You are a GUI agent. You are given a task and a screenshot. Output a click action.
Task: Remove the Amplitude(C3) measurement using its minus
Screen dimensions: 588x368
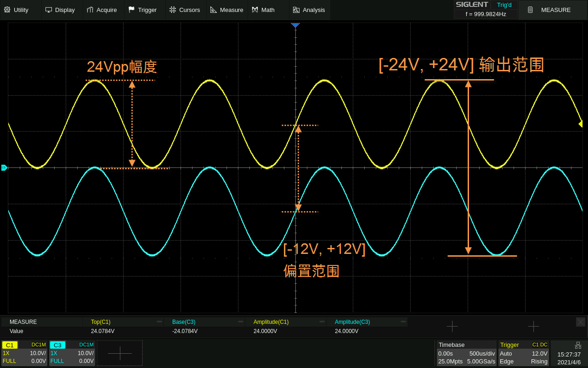coord(403,322)
